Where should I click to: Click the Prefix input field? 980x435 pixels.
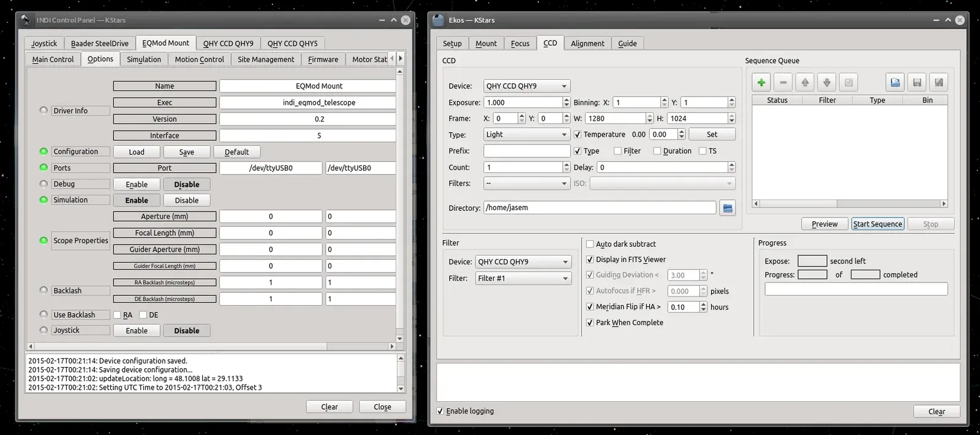tap(527, 151)
